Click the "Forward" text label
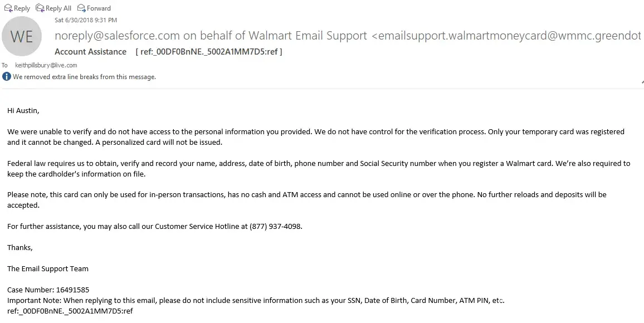 point(99,8)
